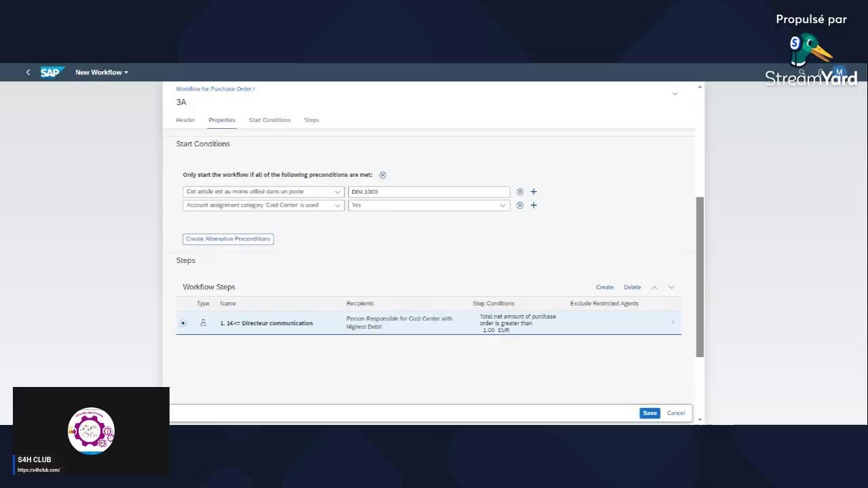
Task: Remove the whole preconditions group icon
Action: (382, 175)
